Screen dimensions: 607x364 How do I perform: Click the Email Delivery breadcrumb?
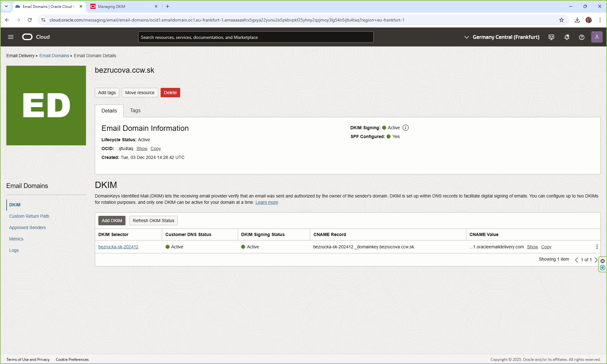(20, 56)
